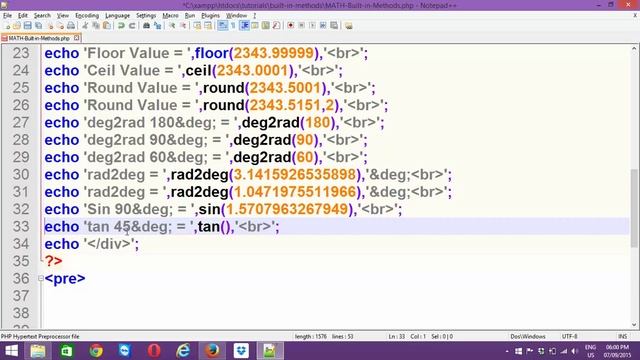Open the Settings menu
The height and width of the screenshot is (360, 640).
[x=146, y=16]
